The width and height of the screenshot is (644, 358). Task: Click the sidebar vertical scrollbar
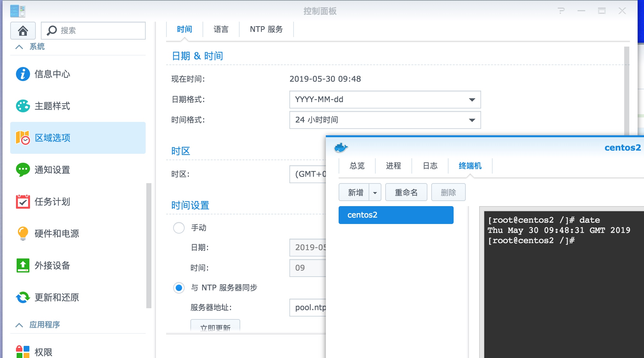click(149, 246)
